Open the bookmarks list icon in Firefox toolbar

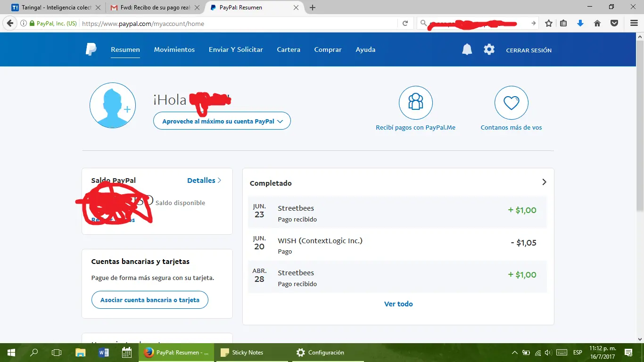point(563,23)
